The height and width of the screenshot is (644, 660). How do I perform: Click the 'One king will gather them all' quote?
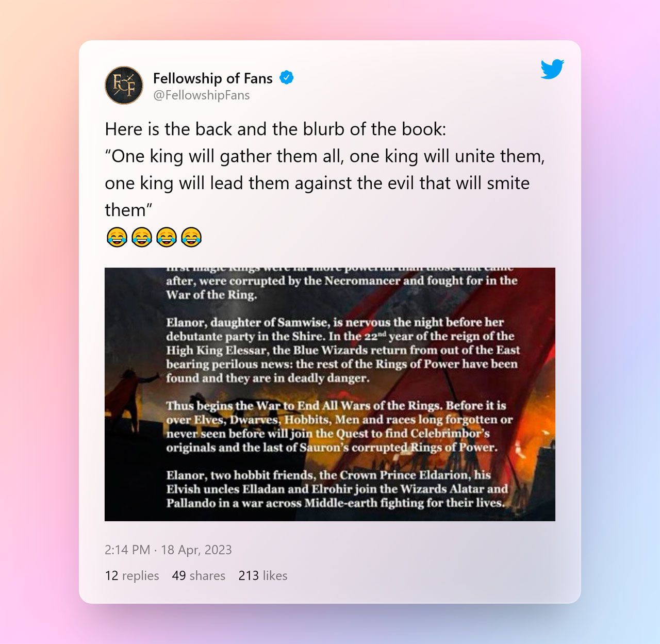[x=325, y=183]
